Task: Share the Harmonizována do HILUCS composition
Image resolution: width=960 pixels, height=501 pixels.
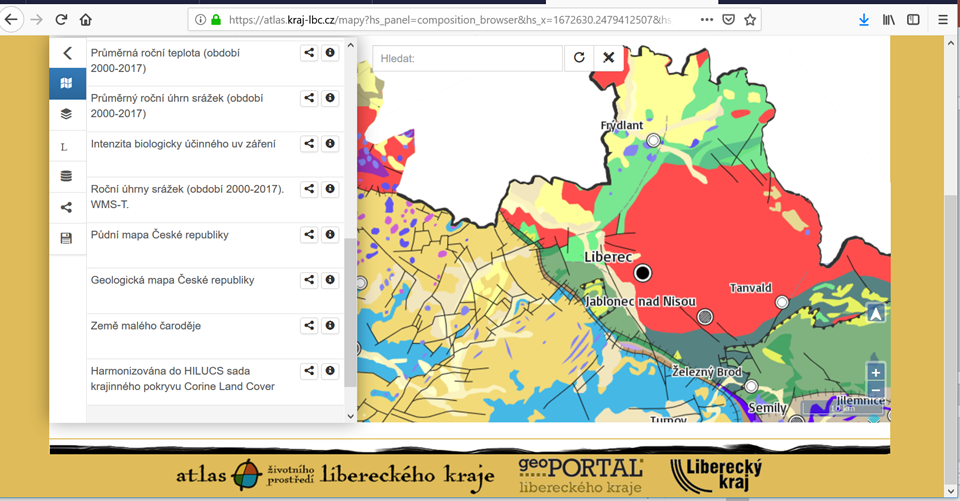Action: (309, 371)
